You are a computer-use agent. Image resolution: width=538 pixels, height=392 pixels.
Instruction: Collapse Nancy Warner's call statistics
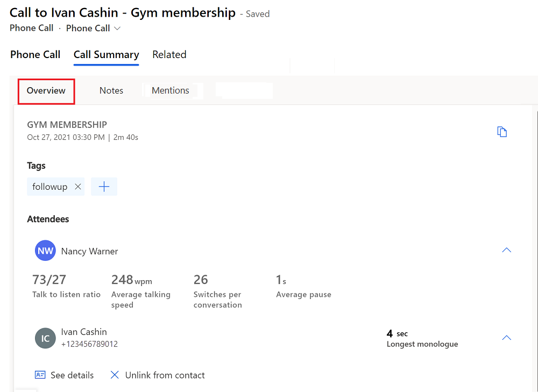(x=506, y=250)
